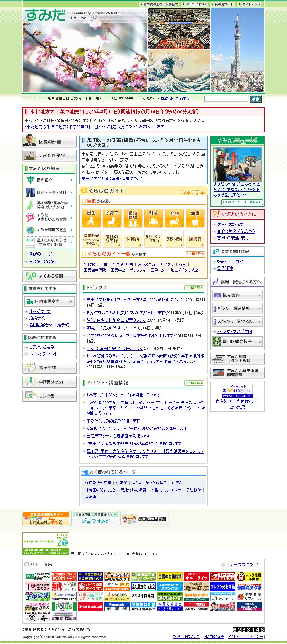Open the リンク集 links banner
The width and height of the screenshot is (287, 644).
tap(50, 396)
